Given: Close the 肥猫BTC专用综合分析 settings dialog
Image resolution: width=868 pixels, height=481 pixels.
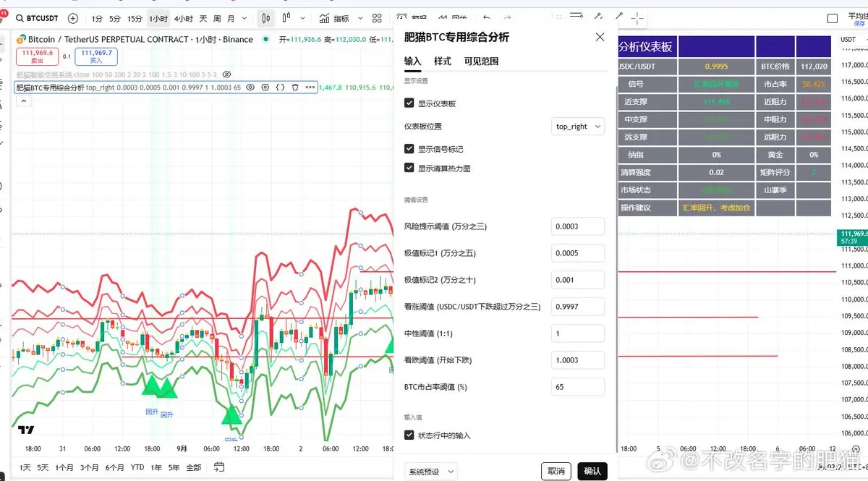Looking at the screenshot, I should click(x=600, y=37).
